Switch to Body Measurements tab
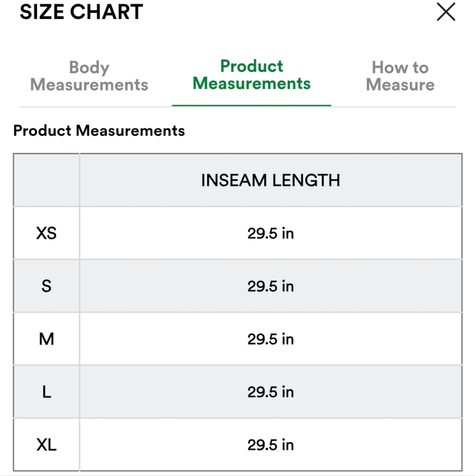 [x=89, y=76]
